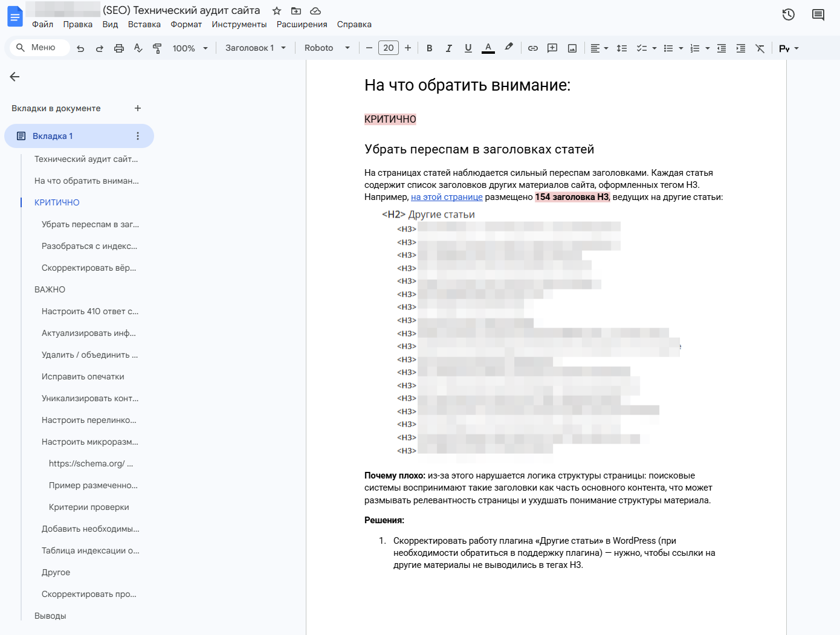This screenshot has width=840, height=635.
Task: Click the print icon
Action: (x=119, y=48)
